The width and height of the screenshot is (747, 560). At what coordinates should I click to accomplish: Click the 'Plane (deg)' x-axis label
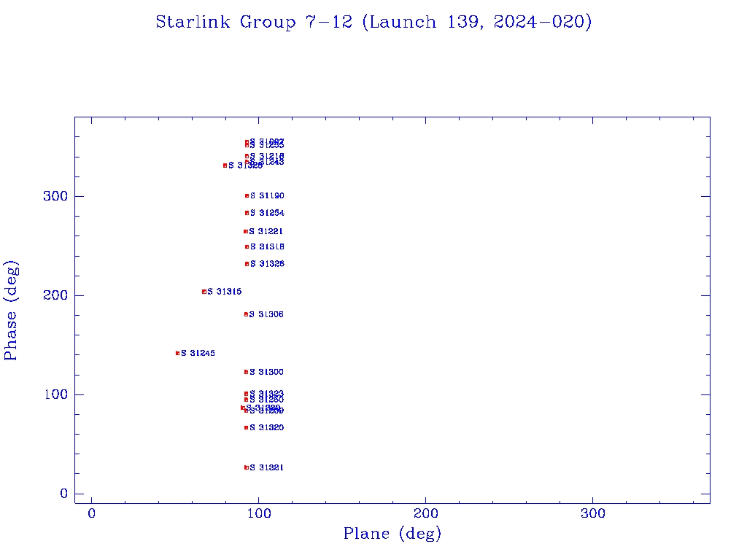392,533
